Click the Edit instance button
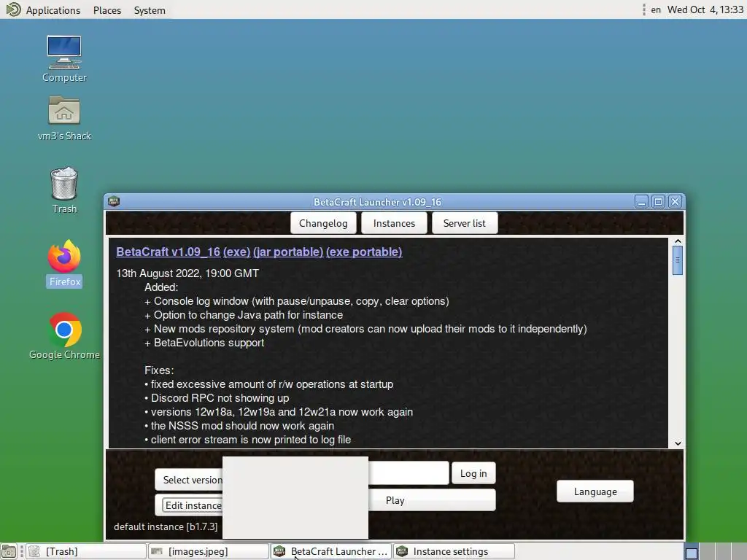Image resolution: width=747 pixels, height=560 pixels. coord(189,505)
